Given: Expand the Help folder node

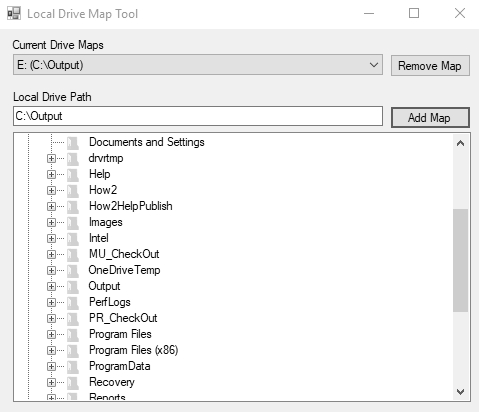Looking at the screenshot, I should (x=51, y=174).
